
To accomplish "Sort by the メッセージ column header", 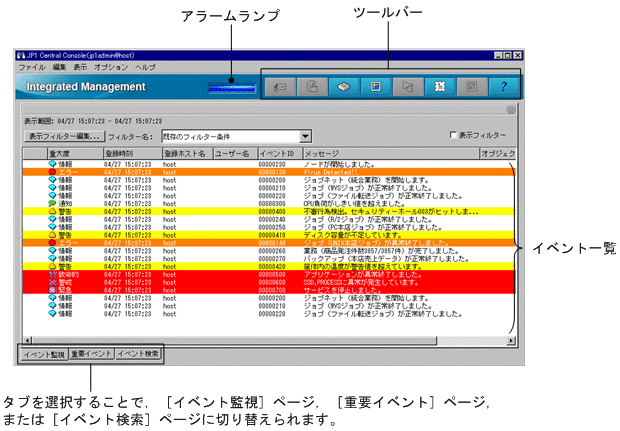I will [391, 153].
